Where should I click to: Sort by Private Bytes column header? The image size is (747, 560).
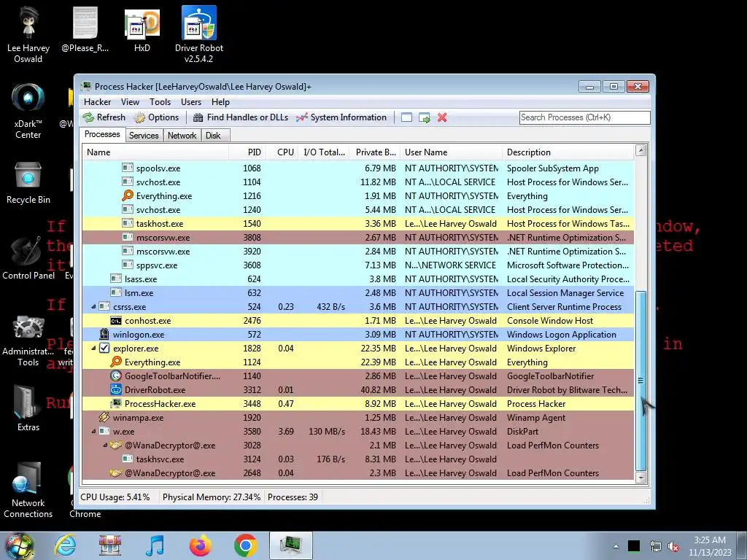coord(375,152)
